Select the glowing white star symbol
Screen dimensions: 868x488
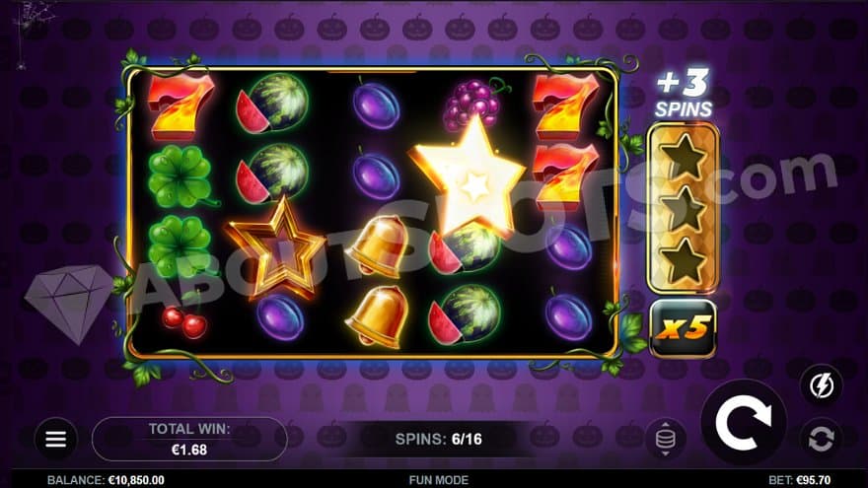click(470, 177)
